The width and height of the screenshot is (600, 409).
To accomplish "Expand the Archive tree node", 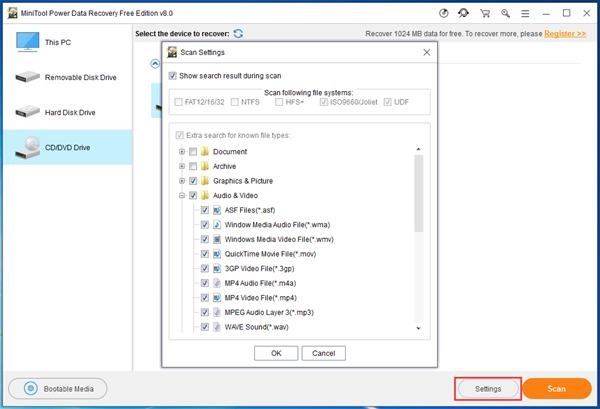I will click(182, 166).
